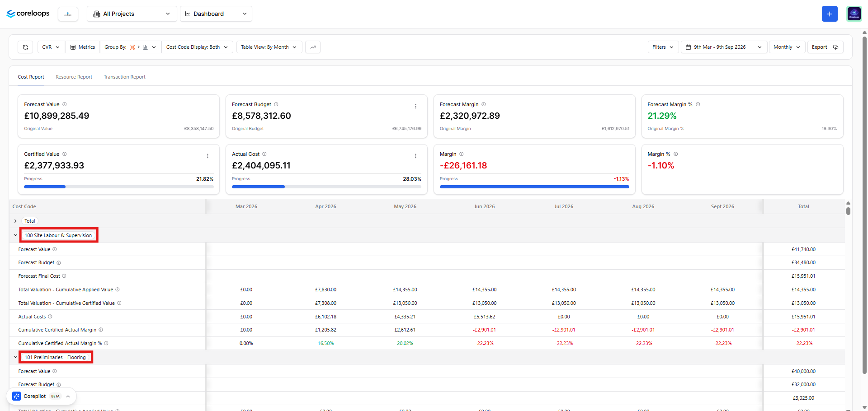Image resolution: width=868 pixels, height=411 pixels.
Task: Switch to the Transaction Report tab
Action: pyautogui.click(x=124, y=77)
